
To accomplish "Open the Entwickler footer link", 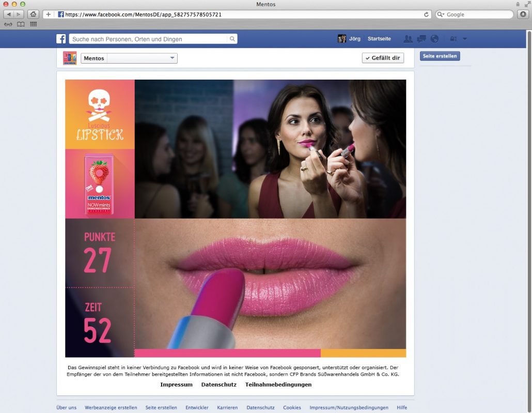I will pyautogui.click(x=197, y=407).
